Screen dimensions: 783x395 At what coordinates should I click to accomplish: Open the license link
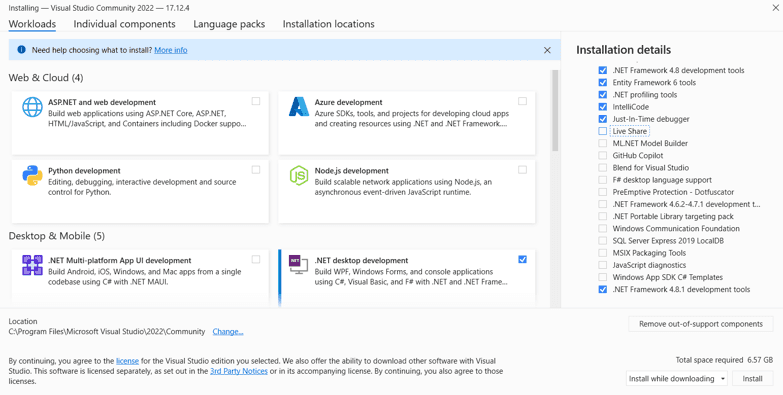(x=127, y=361)
